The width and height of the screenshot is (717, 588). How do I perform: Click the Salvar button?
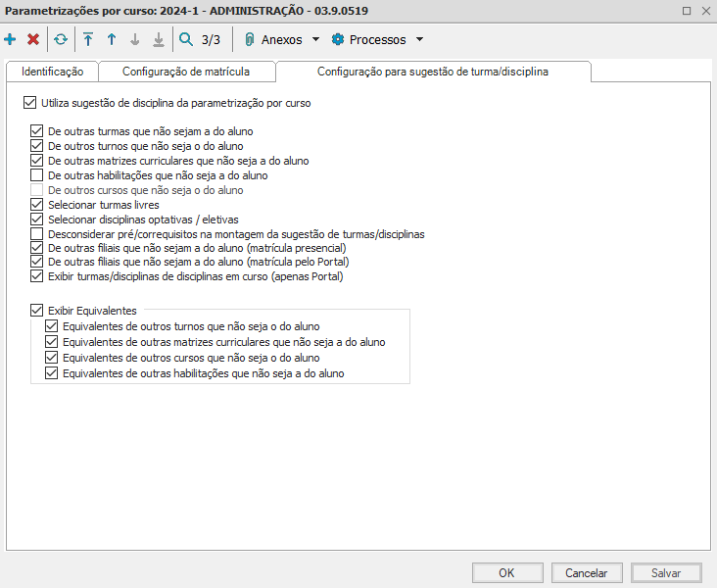click(667, 573)
